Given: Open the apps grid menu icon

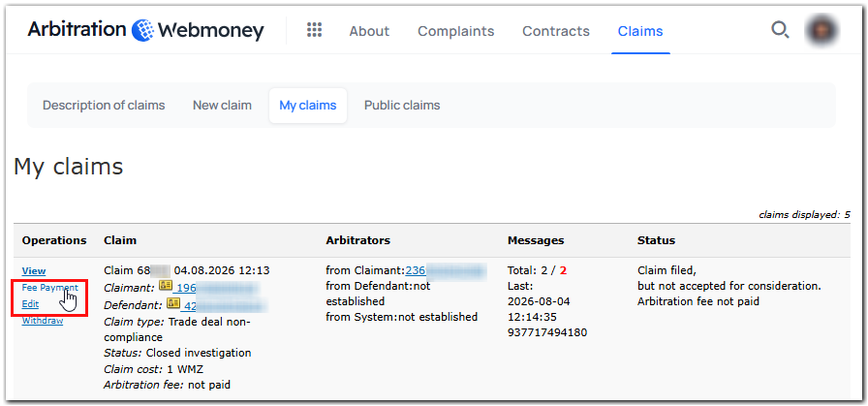Looking at the screenshot, I should [315, 30].
